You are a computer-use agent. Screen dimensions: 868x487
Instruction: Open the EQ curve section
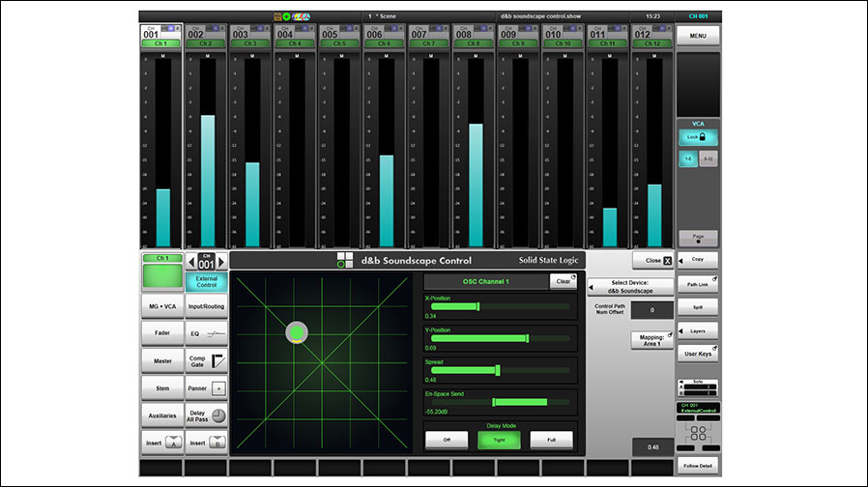[x=207, y=333]
